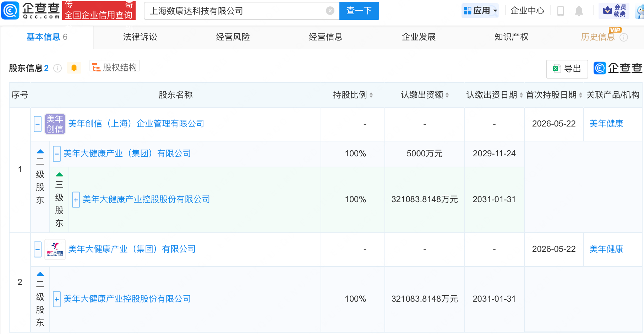
Task: Open 美年创信（上海）企业管理有限公司 link
Action: coord(136,124)
